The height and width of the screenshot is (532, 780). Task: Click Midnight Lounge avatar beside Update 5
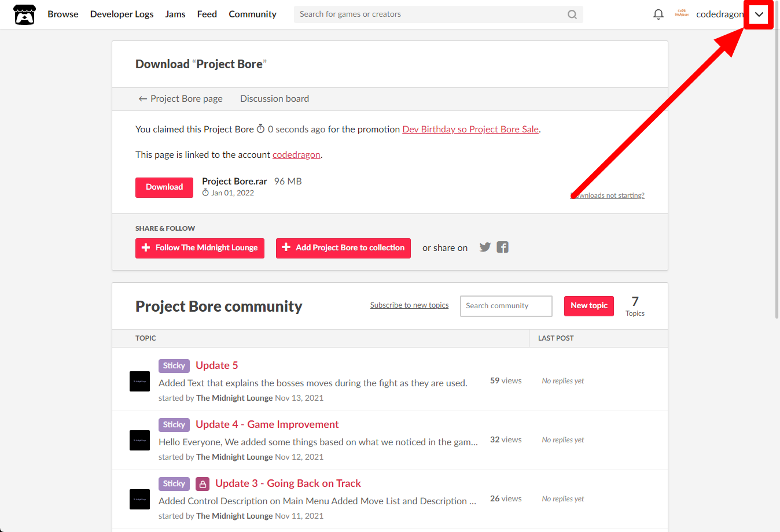[x=139, y=382]
